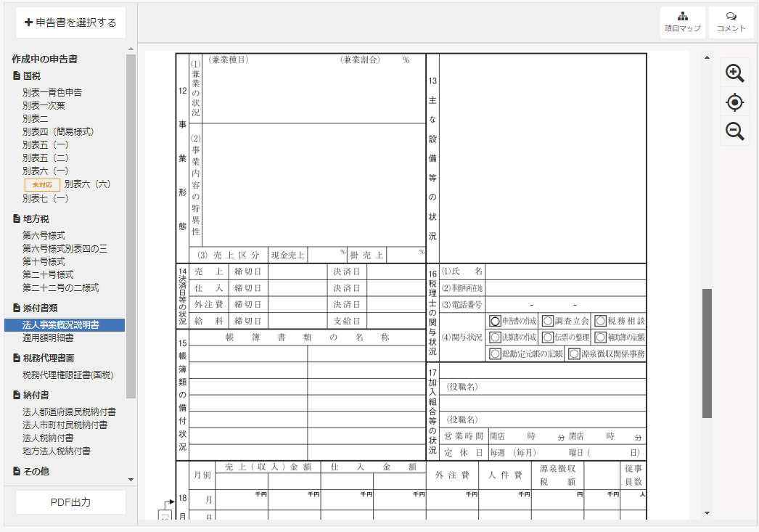The width and height of the screenshot is (759, 532).
Task: Click the その他 section header
Action: point(31,471)
